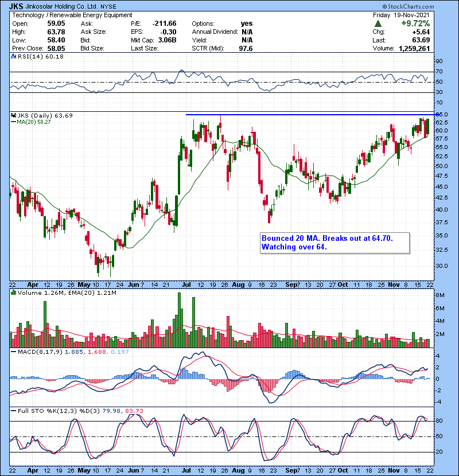Click the company name Jinkosolar Holding Co. Ltd.
Screen dimensions: 459x476
click(61, 6)
